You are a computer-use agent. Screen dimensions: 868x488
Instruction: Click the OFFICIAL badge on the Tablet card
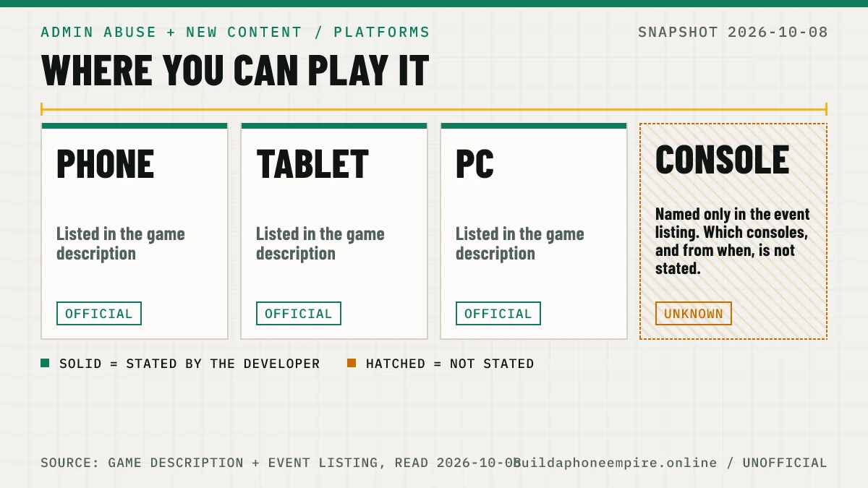(x=299, y=314)
